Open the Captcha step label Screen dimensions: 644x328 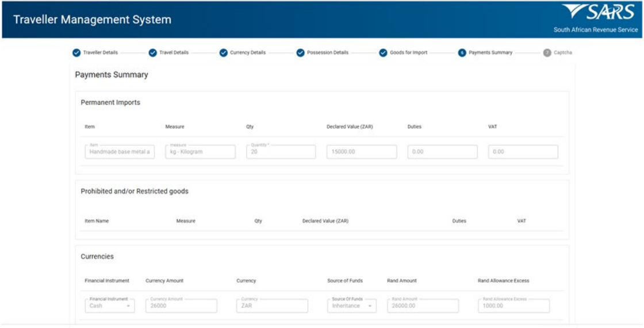pyautogui.click(x=562, y=52)
